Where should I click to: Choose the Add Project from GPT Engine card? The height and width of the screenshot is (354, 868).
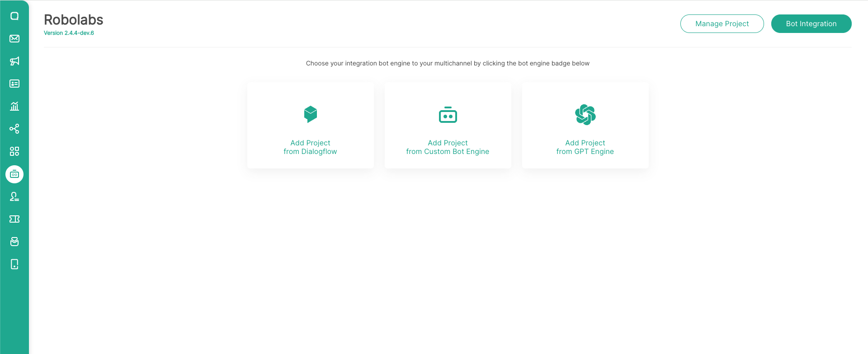coord(585,125)
